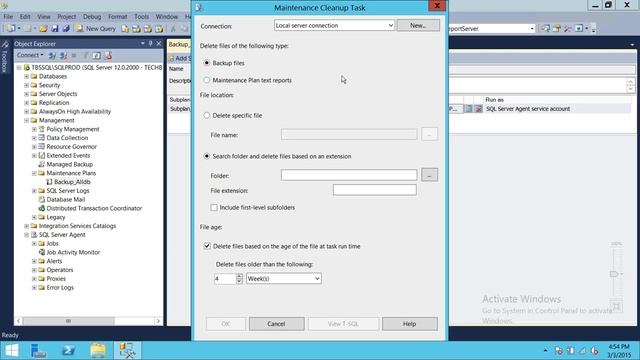Viewport: 640px width, 360px height.
Task: Click the Save disk icon in toolbar
Action: tap(55, 29)
